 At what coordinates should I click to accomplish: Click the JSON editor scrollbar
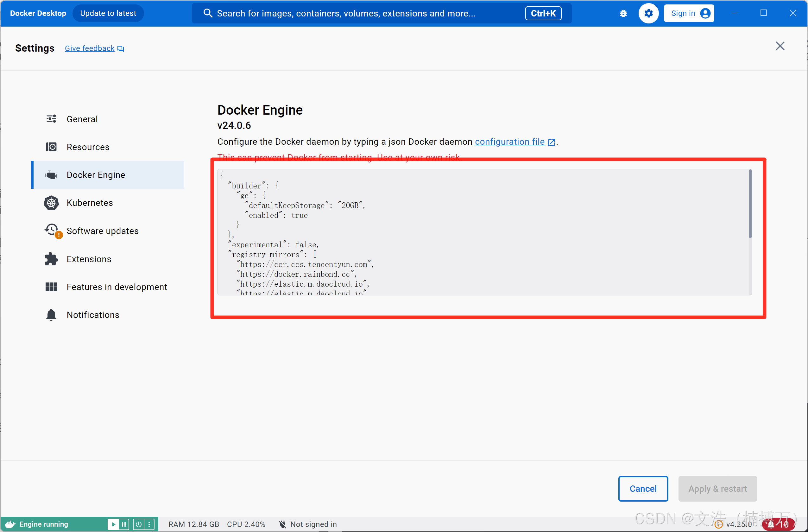[x=750, y=204]
